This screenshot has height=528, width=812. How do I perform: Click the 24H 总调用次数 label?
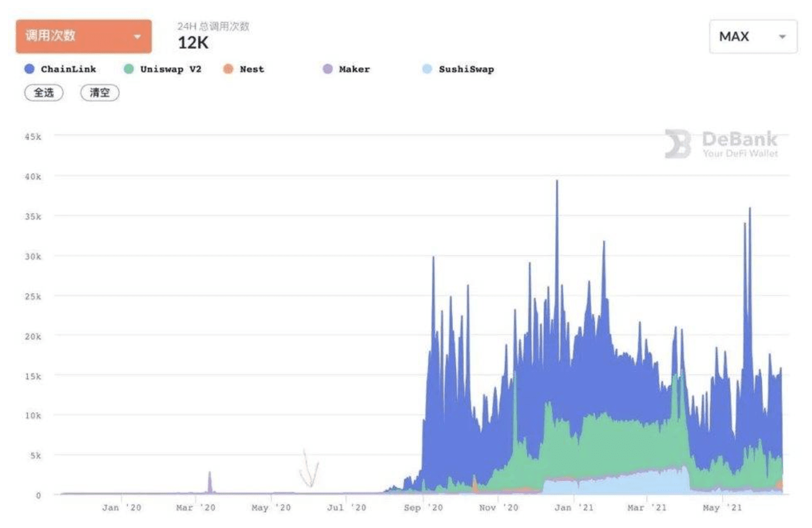(213, 27)
